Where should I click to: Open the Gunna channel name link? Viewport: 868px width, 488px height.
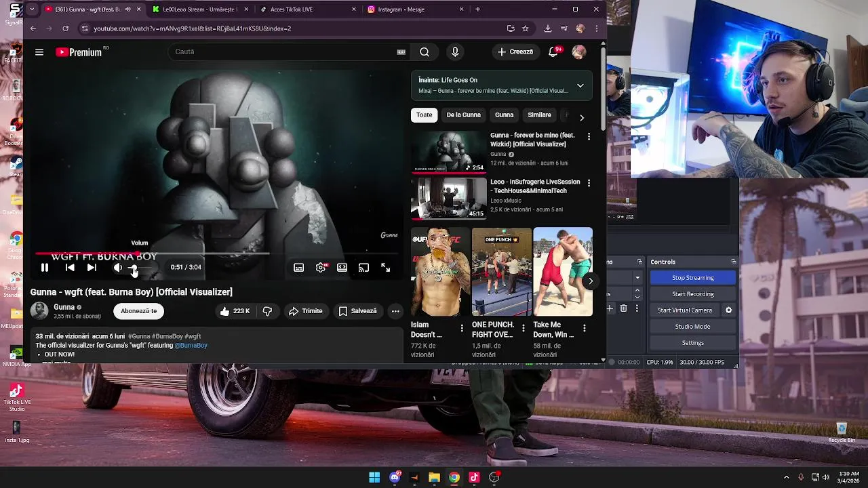[64, 307]
